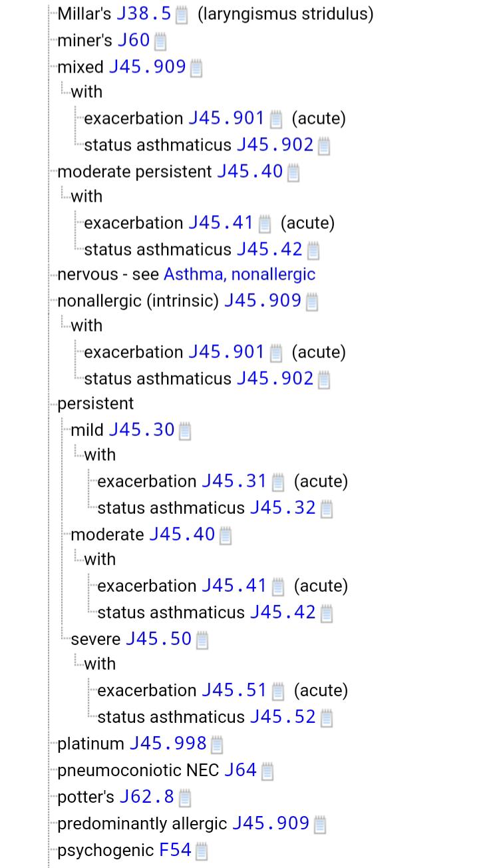Open the potter's J62.8 code link

click(x=146, y=797)
